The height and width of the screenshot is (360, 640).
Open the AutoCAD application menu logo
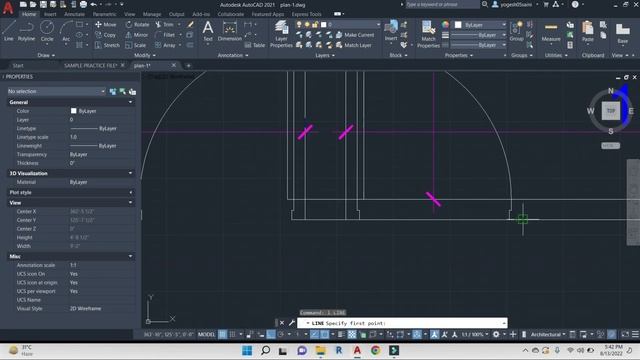pyautogui.click(x=8, y=7)
